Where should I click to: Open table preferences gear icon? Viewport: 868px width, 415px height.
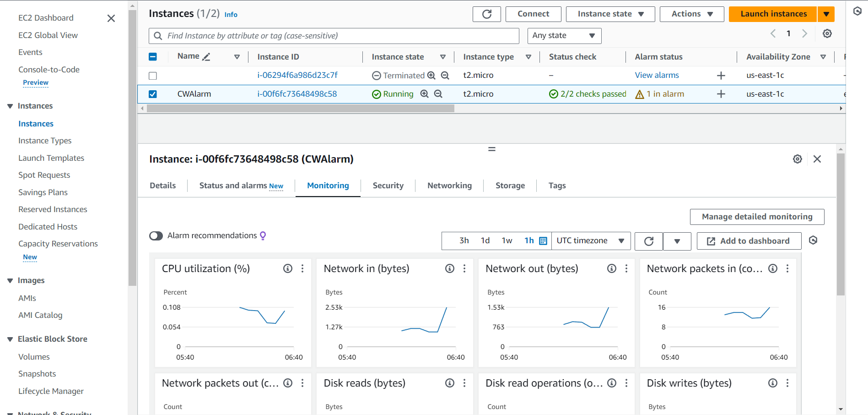click(827, 33)
